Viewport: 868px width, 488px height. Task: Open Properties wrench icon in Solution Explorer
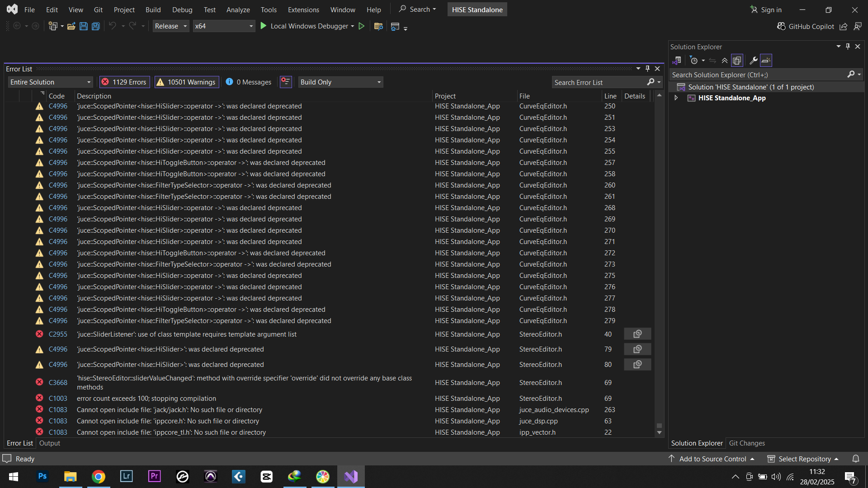(x=753, y=60)
